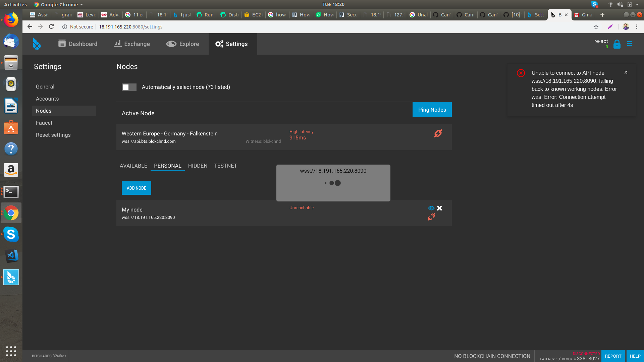
Task: Open the hamburger menu in top right
Action: (x=629, y=44)
